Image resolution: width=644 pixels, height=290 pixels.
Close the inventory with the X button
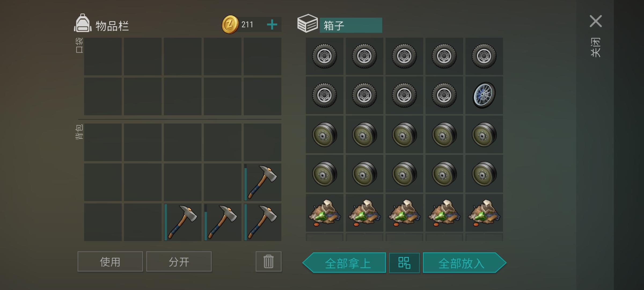tap(596, 21)
